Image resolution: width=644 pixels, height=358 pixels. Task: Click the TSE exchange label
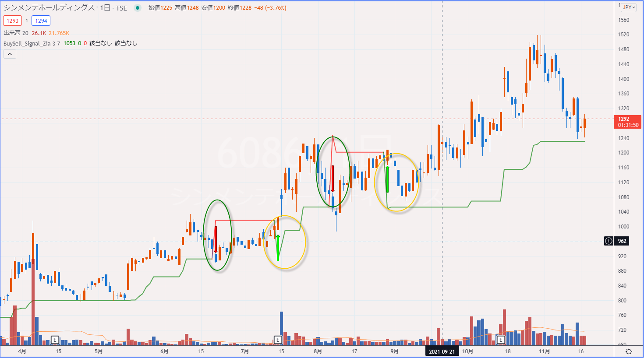122,7
